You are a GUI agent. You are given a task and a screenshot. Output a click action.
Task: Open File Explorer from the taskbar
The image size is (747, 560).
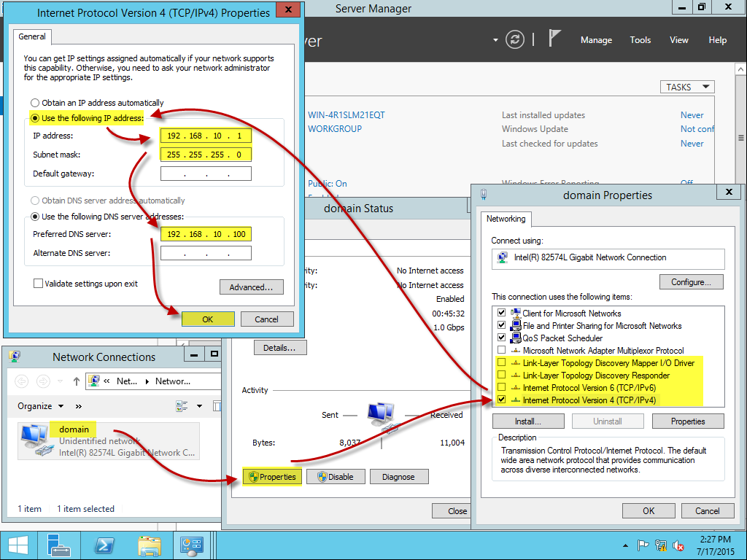point(149,545)
